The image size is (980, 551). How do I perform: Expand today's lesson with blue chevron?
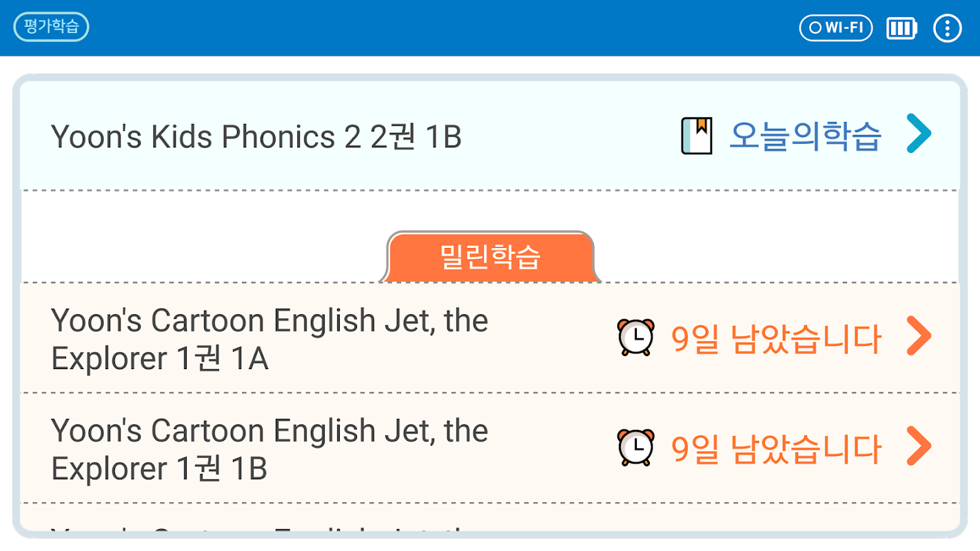(x=919, y=134)
